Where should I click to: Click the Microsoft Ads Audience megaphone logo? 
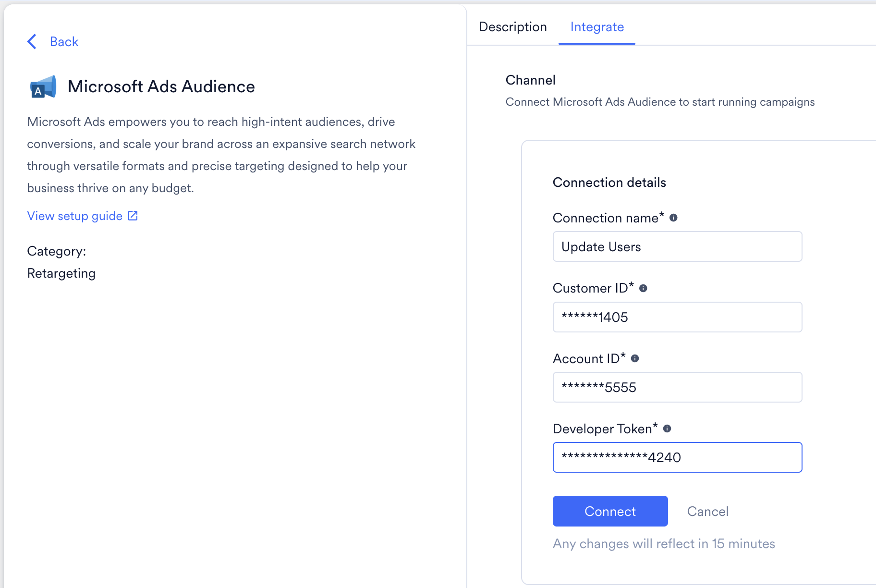pyautogui.click(x=43, y=87)
